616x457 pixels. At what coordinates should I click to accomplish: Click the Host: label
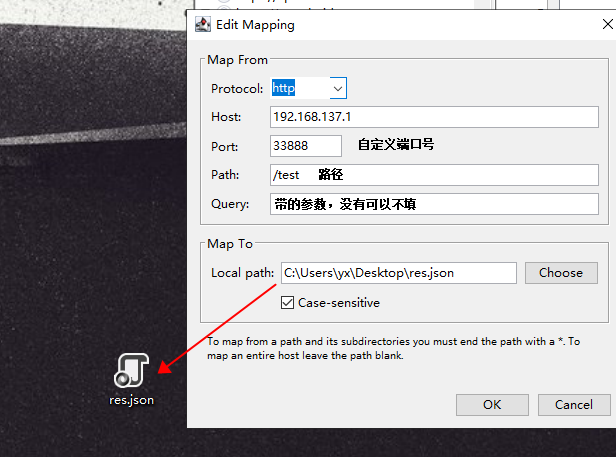coord(226,117)
